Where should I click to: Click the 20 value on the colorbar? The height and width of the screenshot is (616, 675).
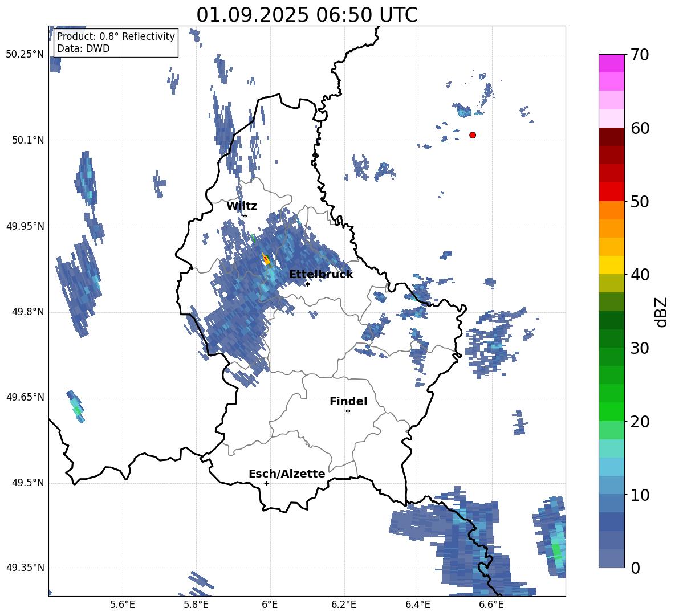click(640, 422)
